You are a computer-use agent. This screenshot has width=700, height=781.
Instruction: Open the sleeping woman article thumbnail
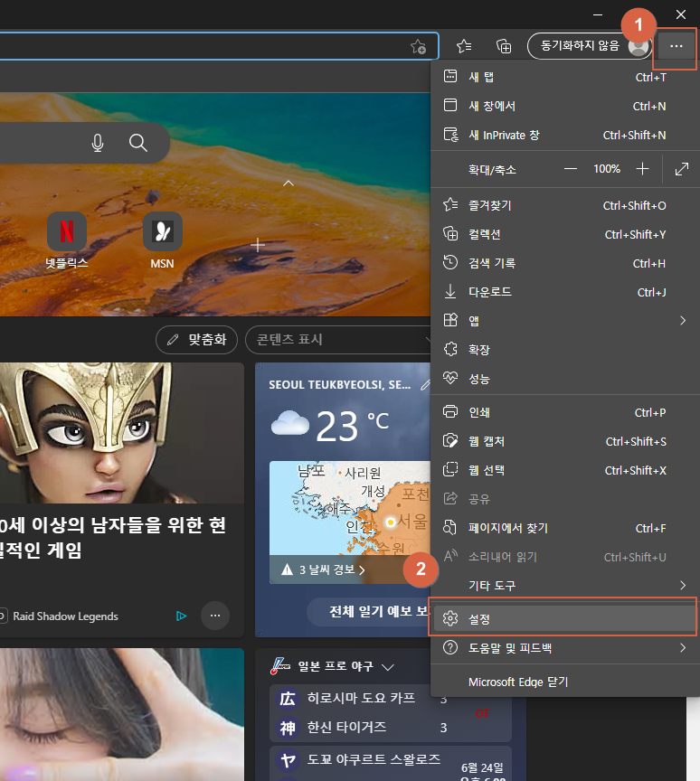[x=122, y=714]
